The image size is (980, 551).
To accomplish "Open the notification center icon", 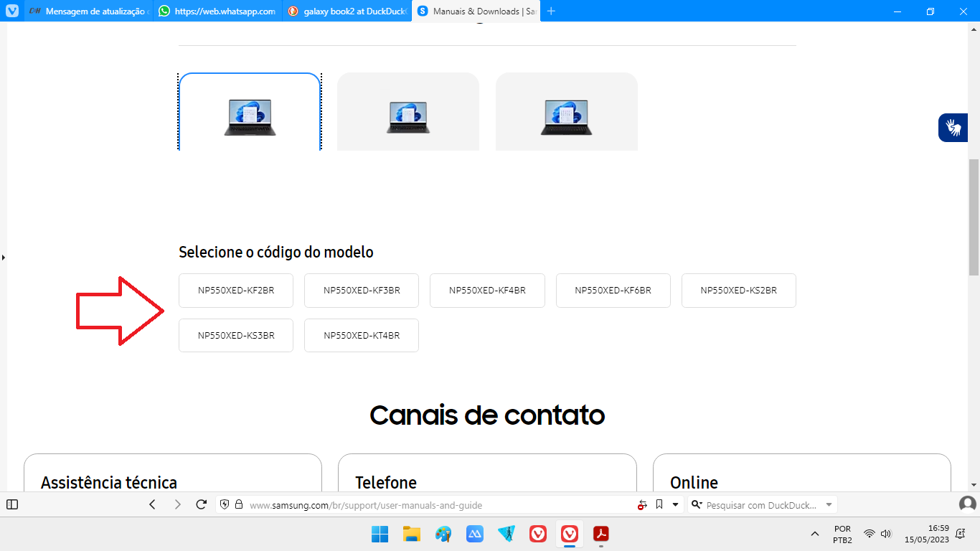I will click(x=961, y=534).
